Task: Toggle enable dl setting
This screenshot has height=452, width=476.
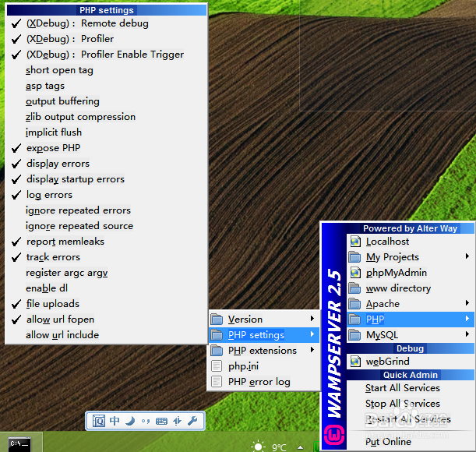Action: [x=106, y=288]
